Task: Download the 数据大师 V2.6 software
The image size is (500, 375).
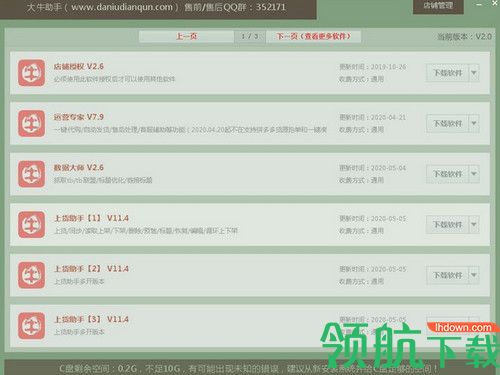Action: (x=447, y=174)
